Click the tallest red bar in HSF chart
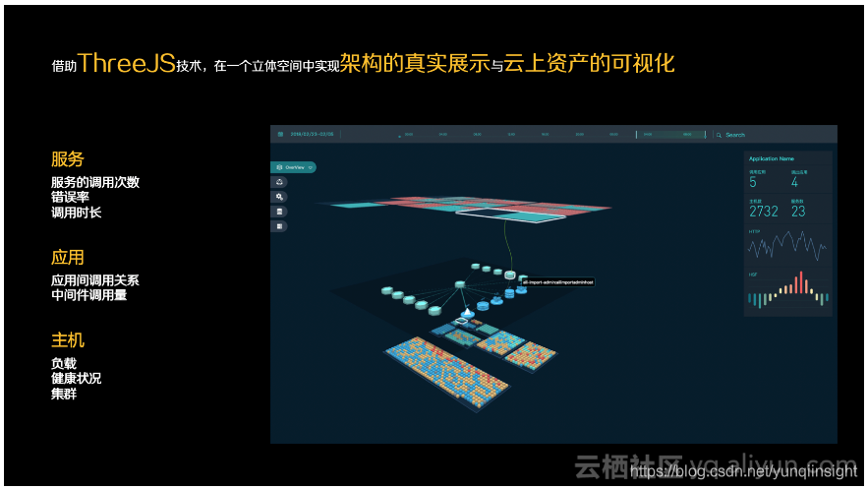The height and width of the screenshot is (490, 868). coord(800,282)
